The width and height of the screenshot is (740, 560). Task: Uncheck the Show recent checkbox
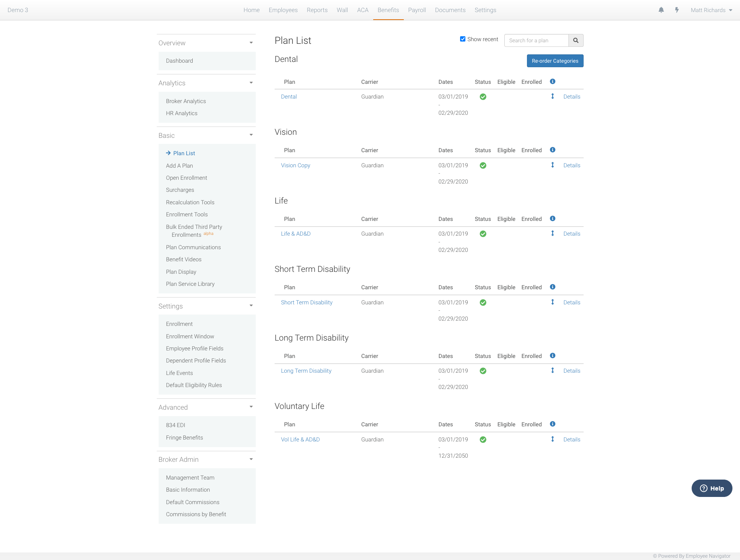point(462,39)
